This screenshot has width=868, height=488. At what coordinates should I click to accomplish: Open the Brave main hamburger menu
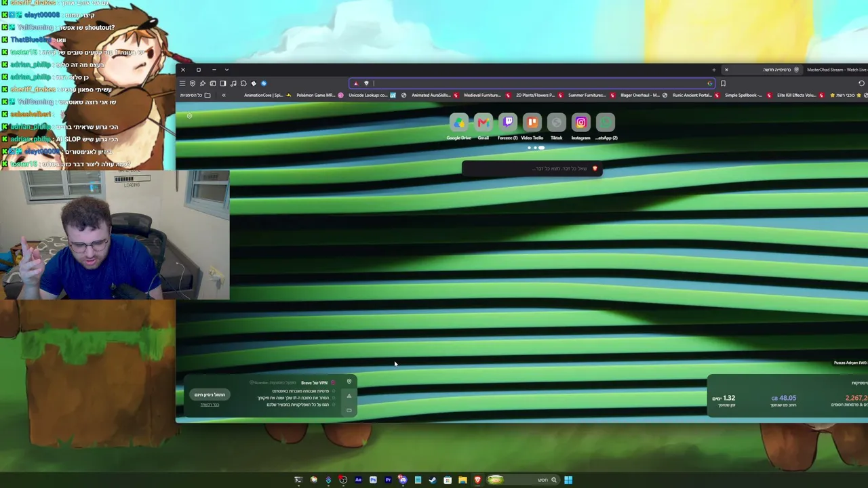(x=182, y=83)
